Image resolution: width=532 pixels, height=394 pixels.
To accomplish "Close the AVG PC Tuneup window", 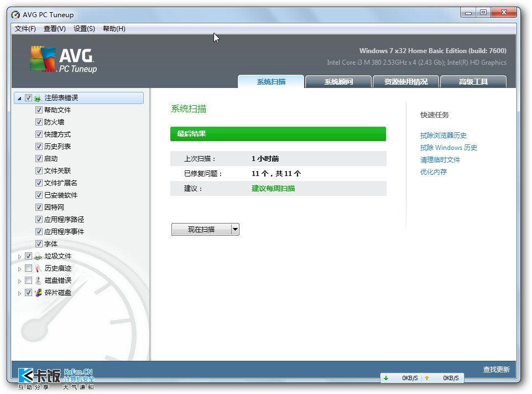I will coord(504,13).
